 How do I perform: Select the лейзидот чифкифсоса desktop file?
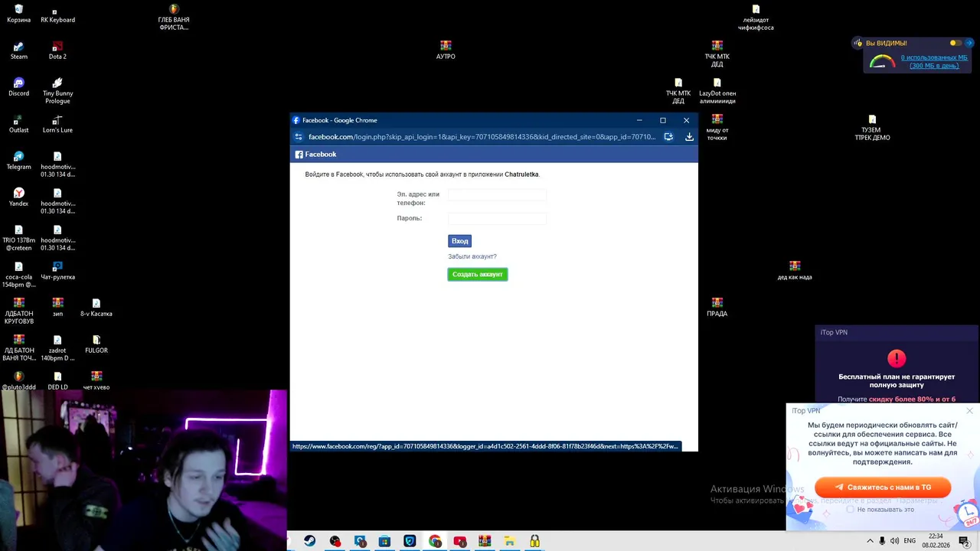(x=756, y=17)
